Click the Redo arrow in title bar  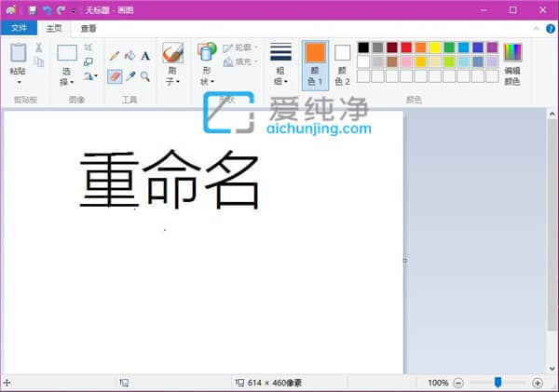point(61,10)
